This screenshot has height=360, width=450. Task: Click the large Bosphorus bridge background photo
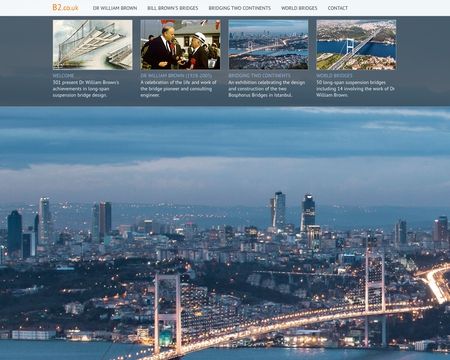[x=225, y=233]
